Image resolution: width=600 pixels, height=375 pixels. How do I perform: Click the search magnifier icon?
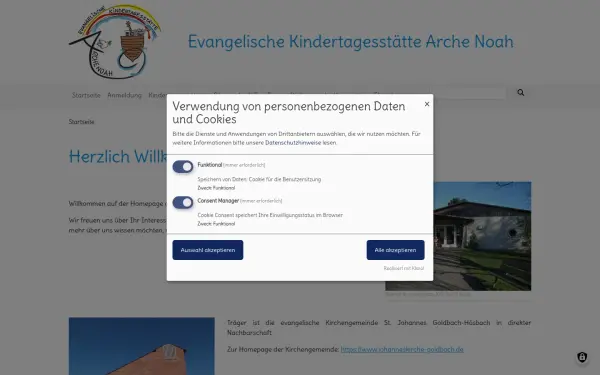(x=520, y=93)
